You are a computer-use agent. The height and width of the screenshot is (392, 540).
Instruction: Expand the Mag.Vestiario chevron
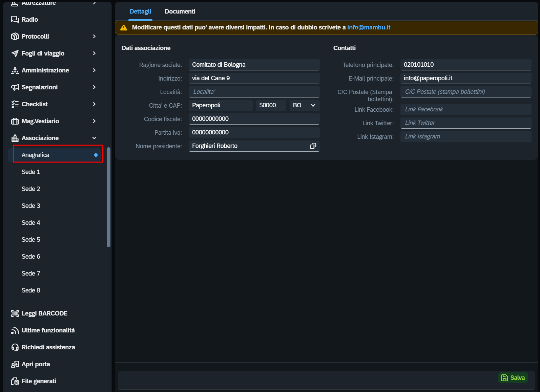point(94,121)
